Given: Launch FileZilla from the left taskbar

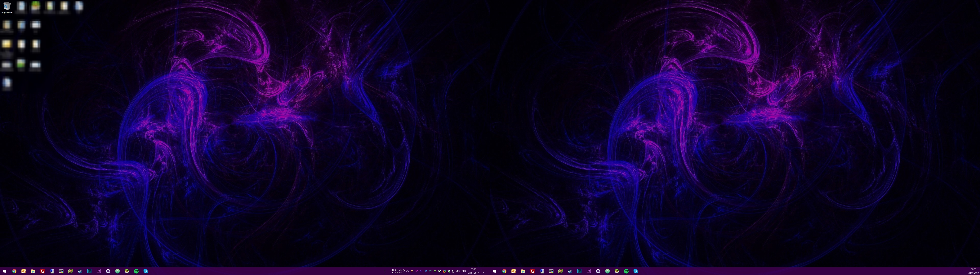Looking at the screenshot, I should tap(42, 271).
